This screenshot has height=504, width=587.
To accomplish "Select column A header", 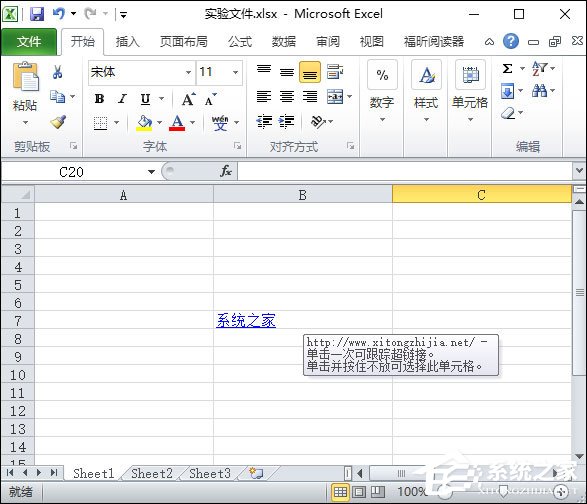I will pos(124,195).
